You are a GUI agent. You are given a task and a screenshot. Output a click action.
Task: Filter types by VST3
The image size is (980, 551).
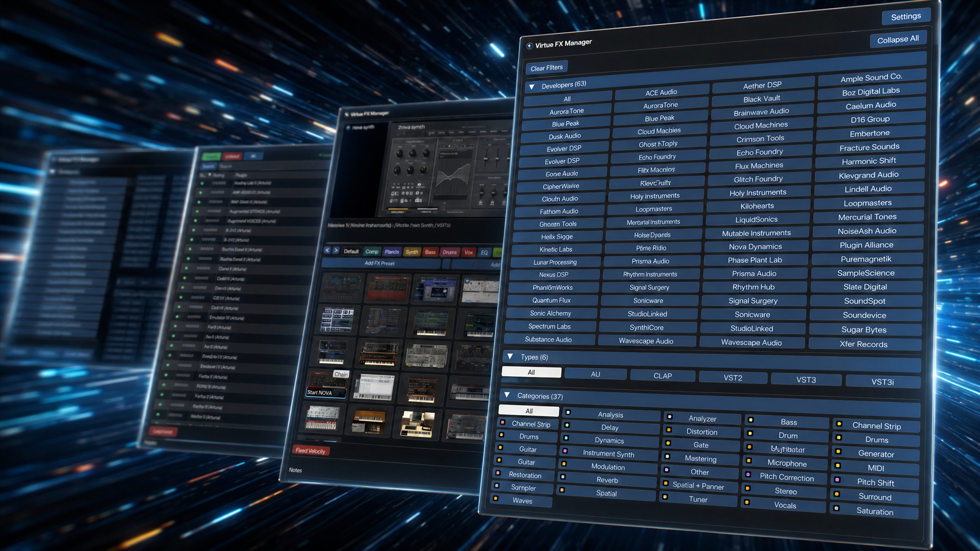pyautogui.click(x=806, y=380)
